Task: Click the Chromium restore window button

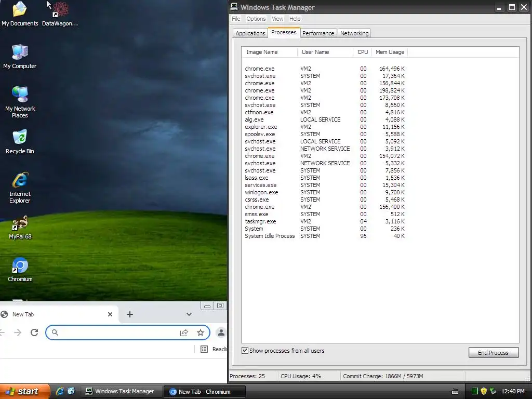Action: [x=220, y=305]
